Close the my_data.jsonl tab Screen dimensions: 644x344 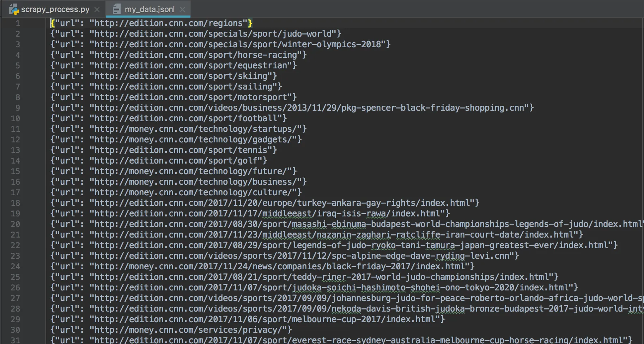[182, 10]
